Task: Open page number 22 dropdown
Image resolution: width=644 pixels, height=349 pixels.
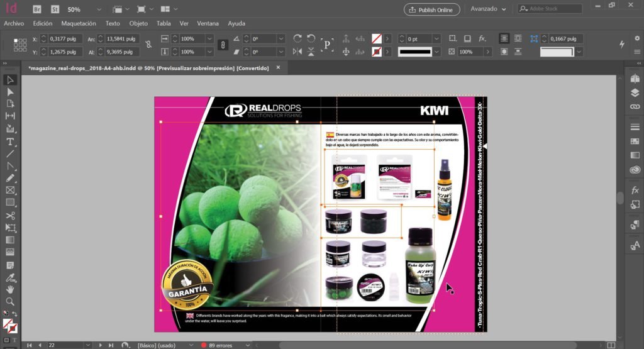Action: tap(87, 345)
